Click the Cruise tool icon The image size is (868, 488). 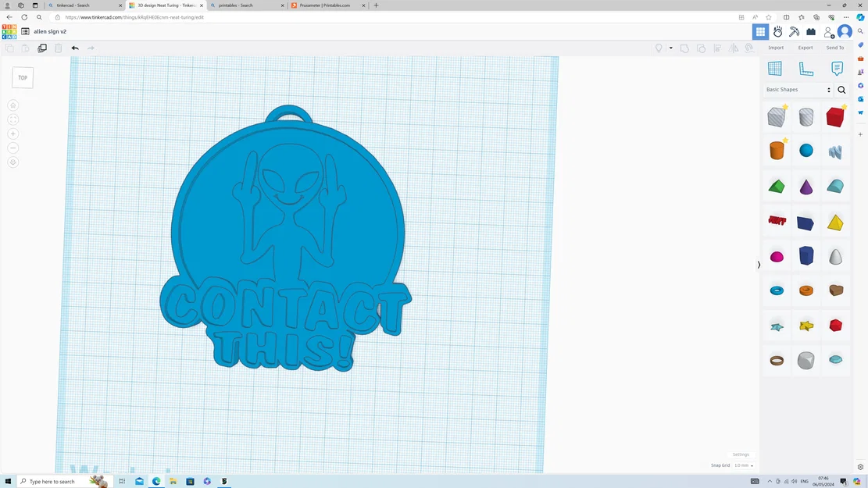coord(749,48)
